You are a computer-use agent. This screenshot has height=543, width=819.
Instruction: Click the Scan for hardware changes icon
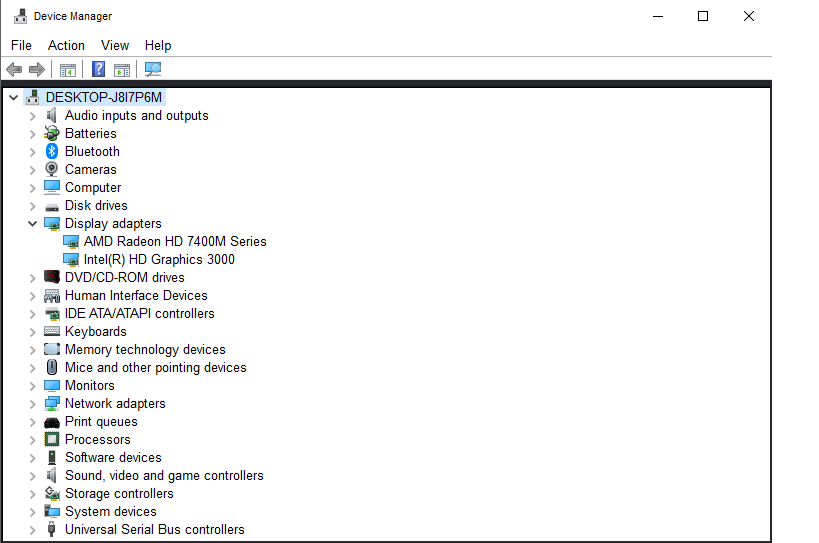pos(153,69)
